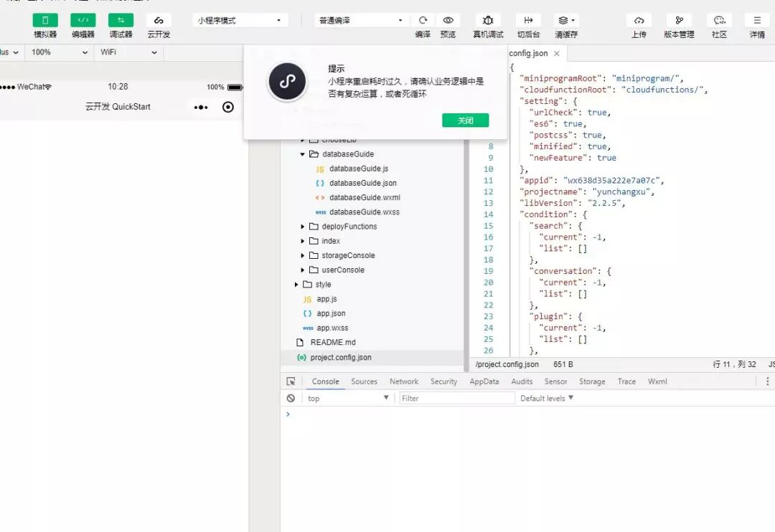Screen dimensions: 775x532
Task: Click the simulator three-dot menu capsule
Action: (x=201, y=108)
